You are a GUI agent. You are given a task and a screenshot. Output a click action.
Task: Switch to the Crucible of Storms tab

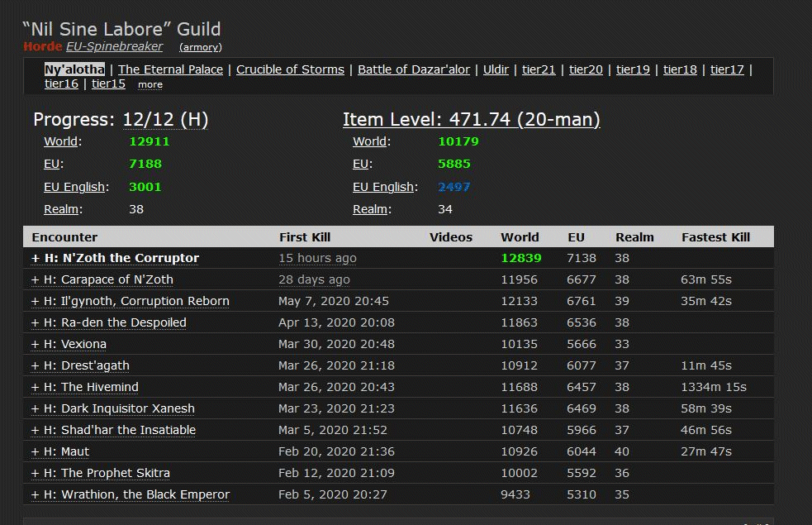tap(290, 69)
